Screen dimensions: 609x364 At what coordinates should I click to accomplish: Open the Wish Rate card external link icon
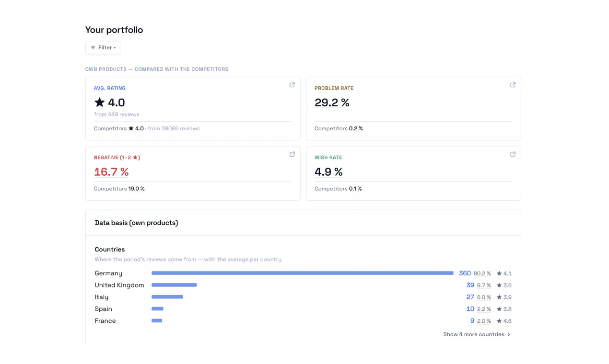coord(513,154)
